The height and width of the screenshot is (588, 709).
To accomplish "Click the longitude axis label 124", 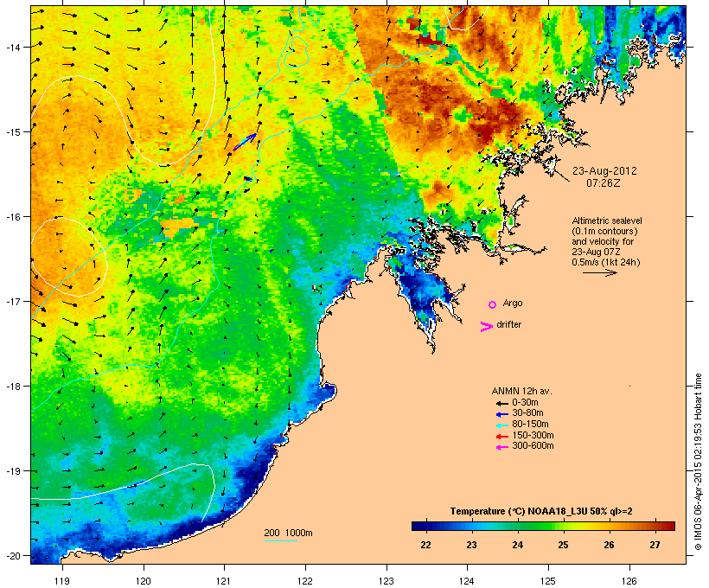I will tap(467, 581).
